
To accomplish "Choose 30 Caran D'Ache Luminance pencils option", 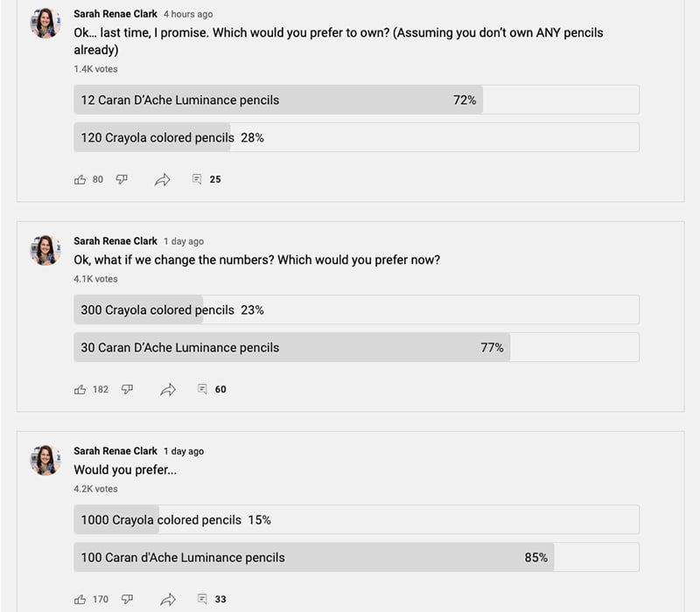I will 357,347.
